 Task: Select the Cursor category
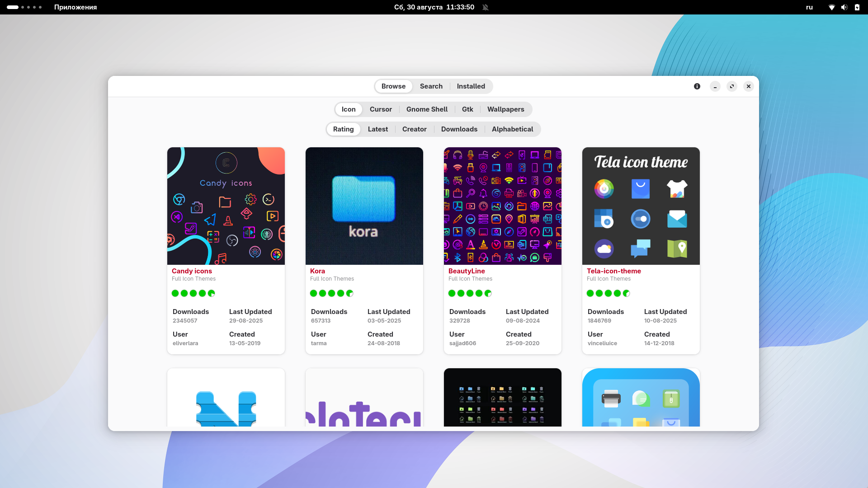381,109
